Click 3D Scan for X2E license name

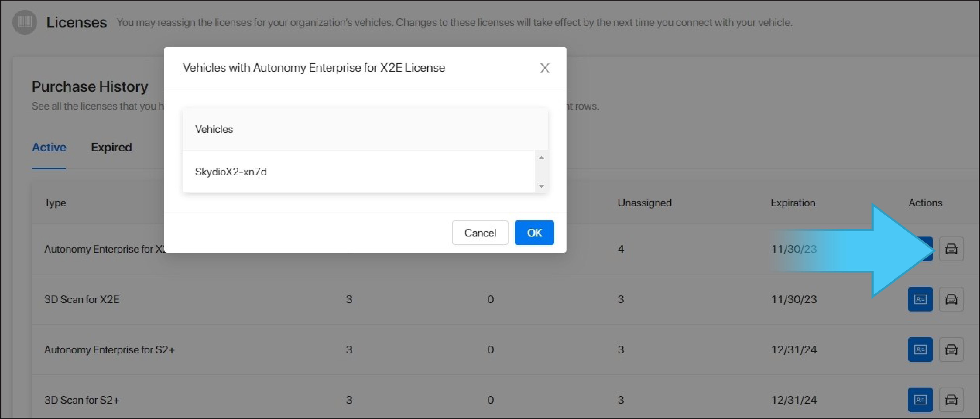pyautogui.click(x=82, y=300)
